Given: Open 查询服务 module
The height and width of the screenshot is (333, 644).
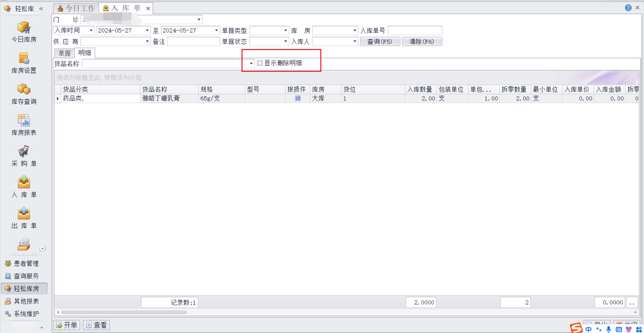Looking at the screenshot, I should pos(24,276).
